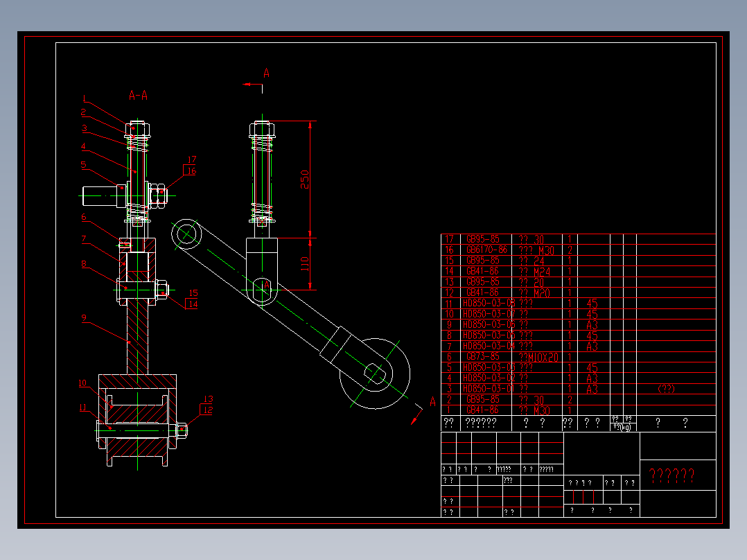Viewport: 747px width, 560px height.
Task: Click boxed callout "16" beside section view
Action: pyautogui.click(x=190, y=170)
